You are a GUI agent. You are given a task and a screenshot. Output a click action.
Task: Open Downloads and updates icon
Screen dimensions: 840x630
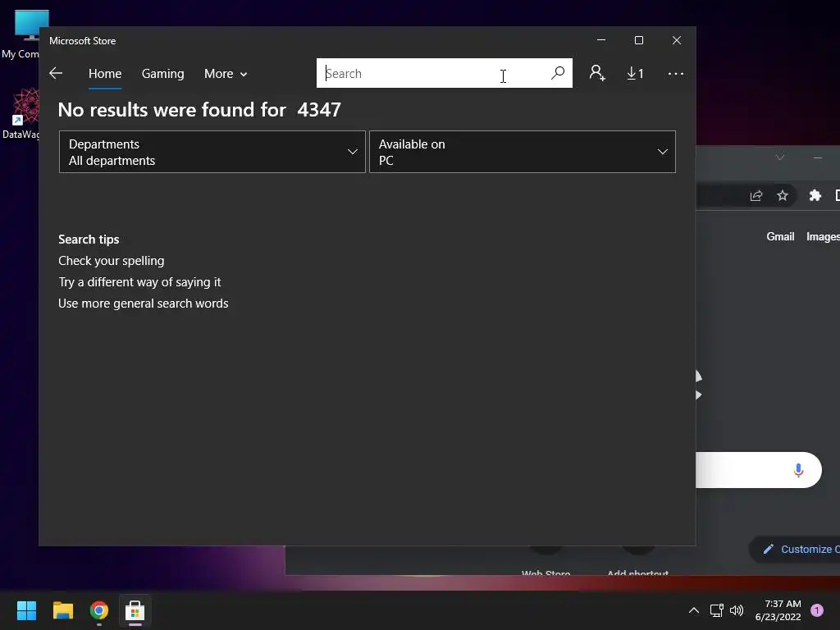[x=635, y=73]
